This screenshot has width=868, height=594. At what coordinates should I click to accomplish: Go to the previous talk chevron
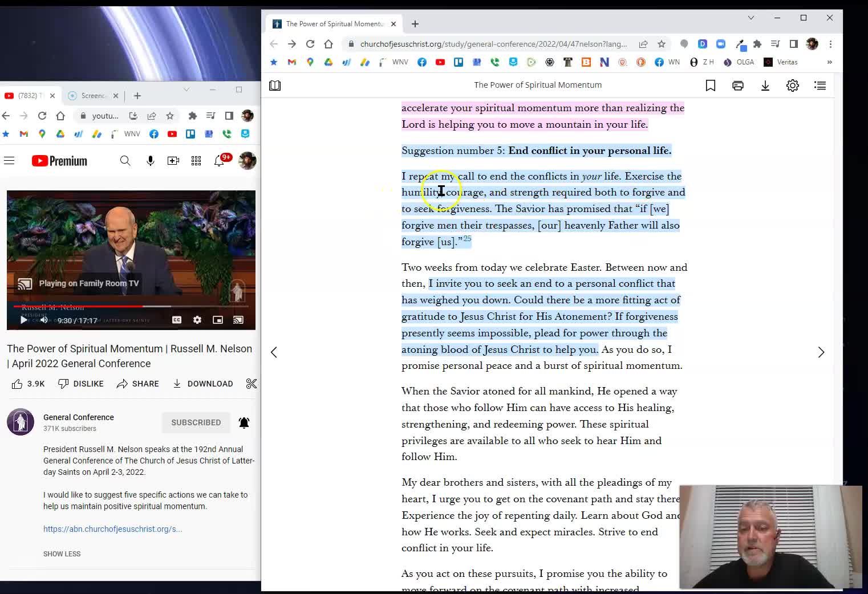(x=274, y=352)
